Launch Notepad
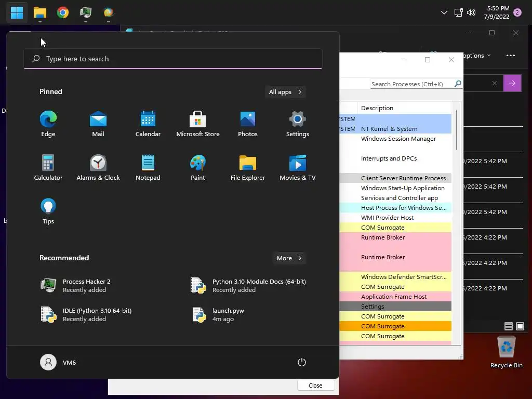This screenshot has width=532, height=399. [148, 168]
